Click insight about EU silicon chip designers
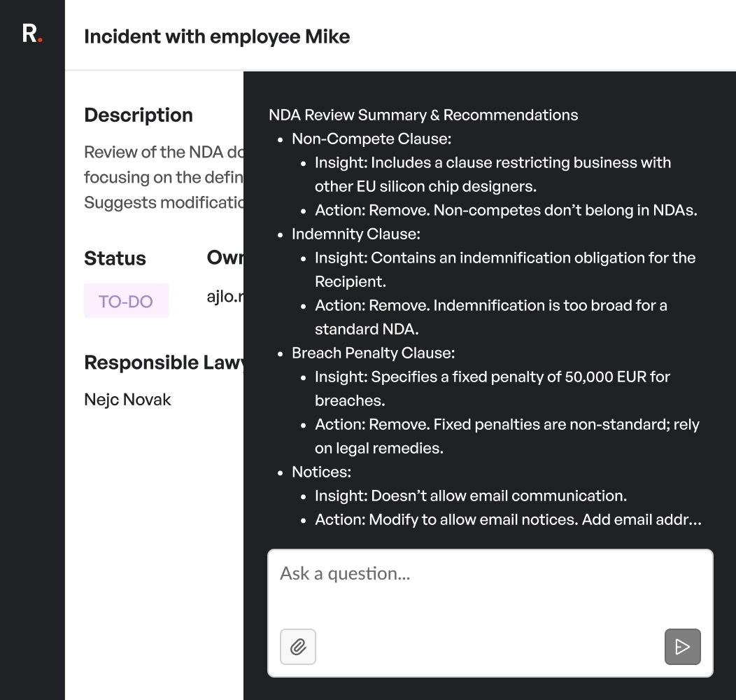 (493, 174)
